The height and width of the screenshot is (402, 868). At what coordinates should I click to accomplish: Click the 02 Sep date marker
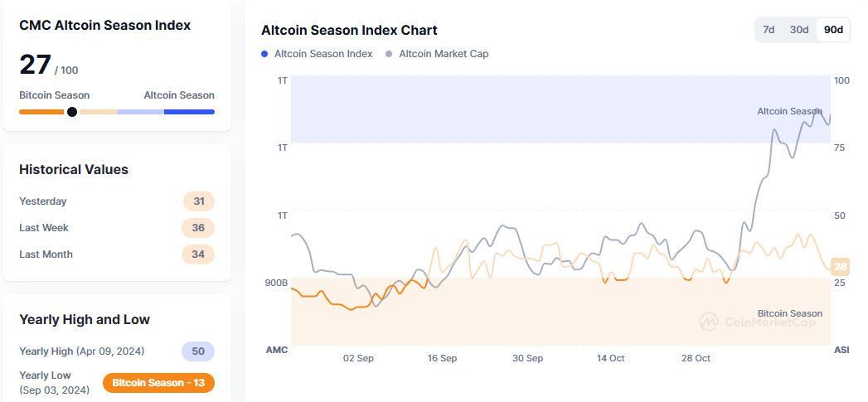click(358, 358)
